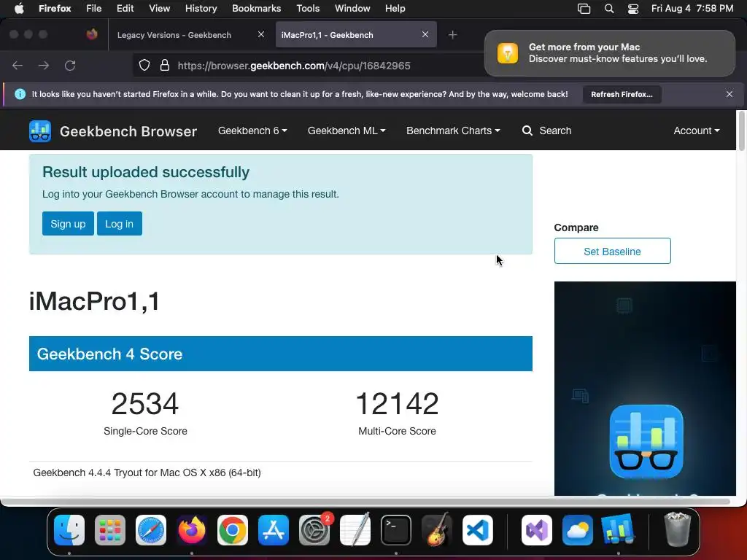This screenshot has height=560, width=747.
Task: Click the Refresh Firefox… button
Action: (x=622, y=94)
